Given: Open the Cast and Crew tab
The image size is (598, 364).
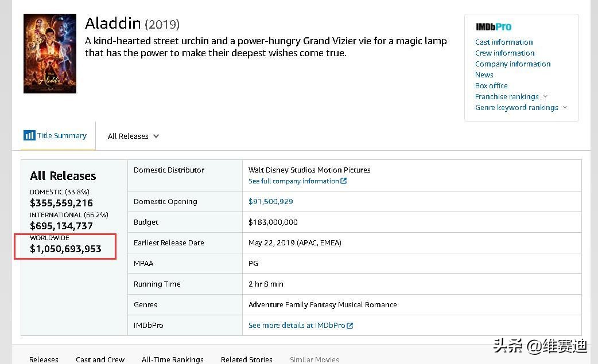Looking at the screenshot, I should pos(100,359).
